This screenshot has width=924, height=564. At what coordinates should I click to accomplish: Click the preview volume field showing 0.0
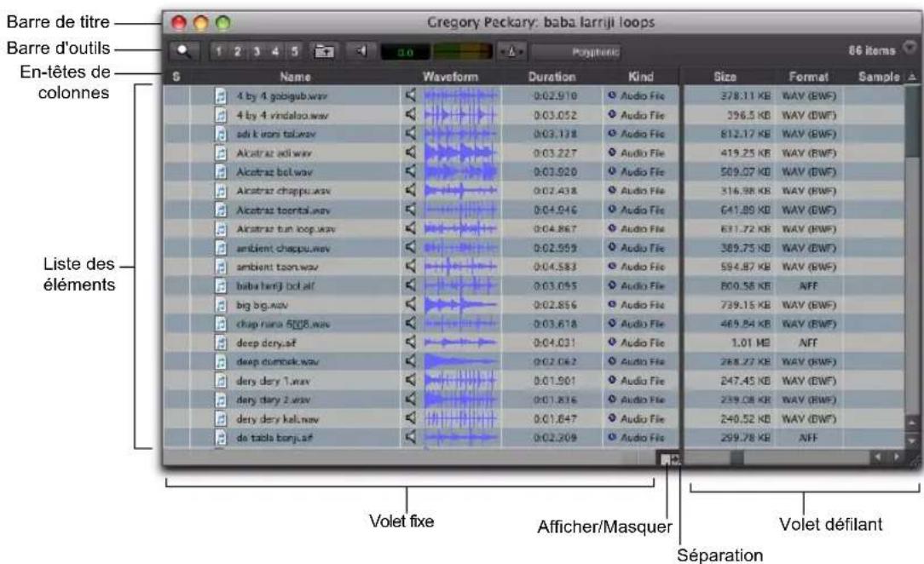(405, 53)
